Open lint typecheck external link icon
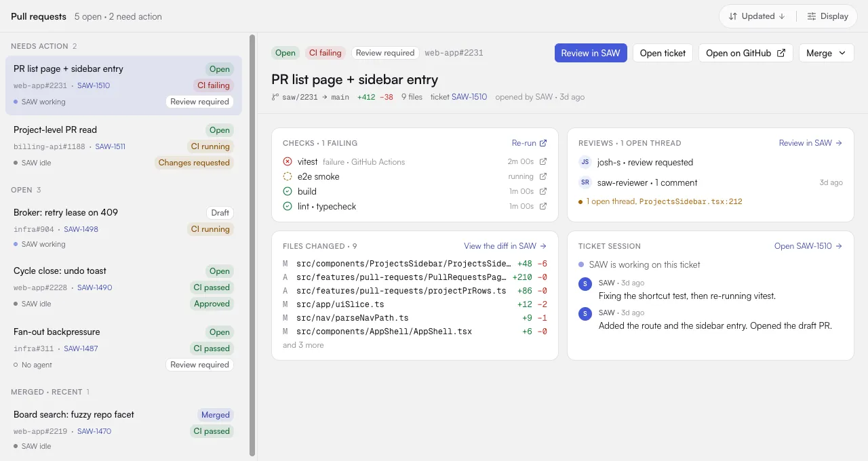Image resolution: width=868 pixels, height=461 pixels. [x=542, y=207]
